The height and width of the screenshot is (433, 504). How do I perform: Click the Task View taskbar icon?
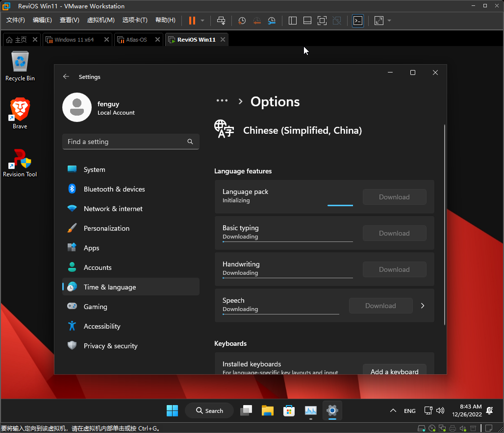pyautogui.click(x=246, y=410)
